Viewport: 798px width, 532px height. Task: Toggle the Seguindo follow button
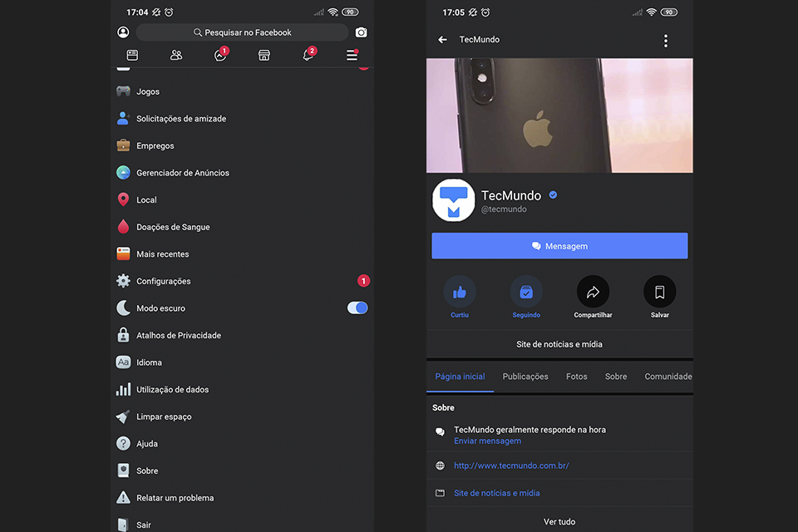526,297
